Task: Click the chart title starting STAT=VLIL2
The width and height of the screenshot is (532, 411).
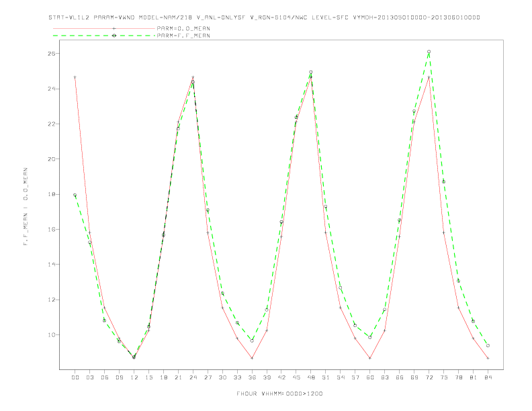Action: (264, 17)
